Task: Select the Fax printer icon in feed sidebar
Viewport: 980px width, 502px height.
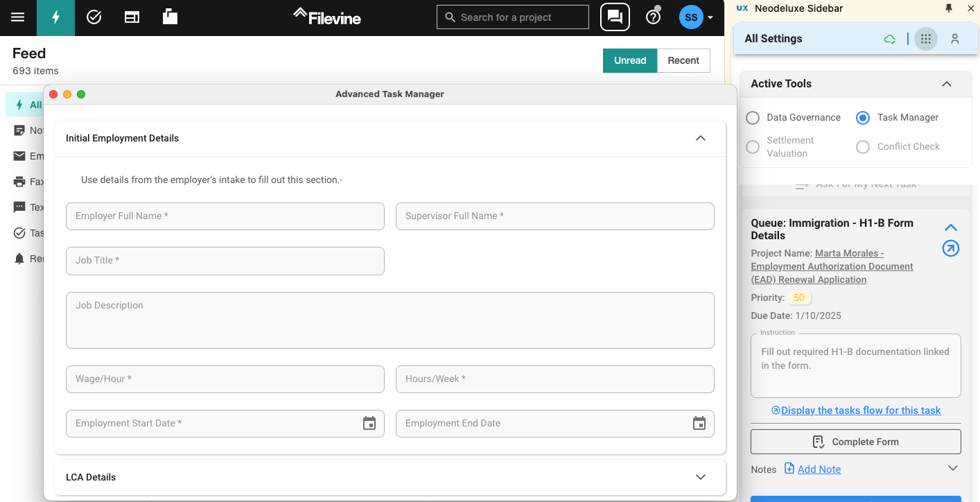Action: 19,182
